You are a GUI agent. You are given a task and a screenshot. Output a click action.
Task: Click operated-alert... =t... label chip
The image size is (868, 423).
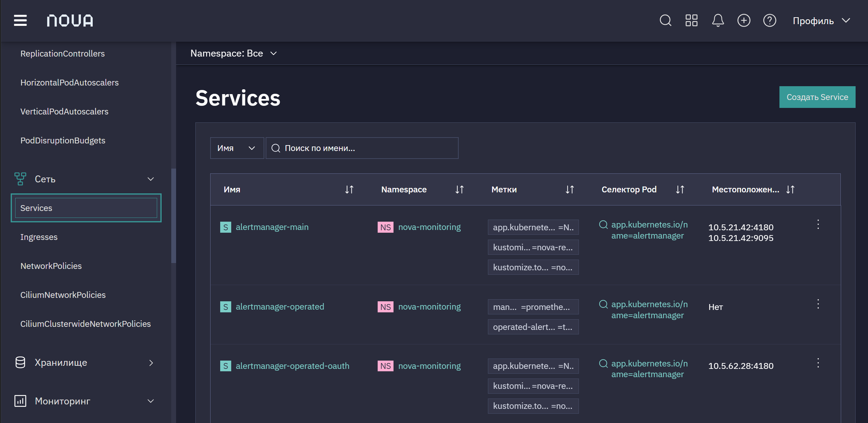[533, 327]
